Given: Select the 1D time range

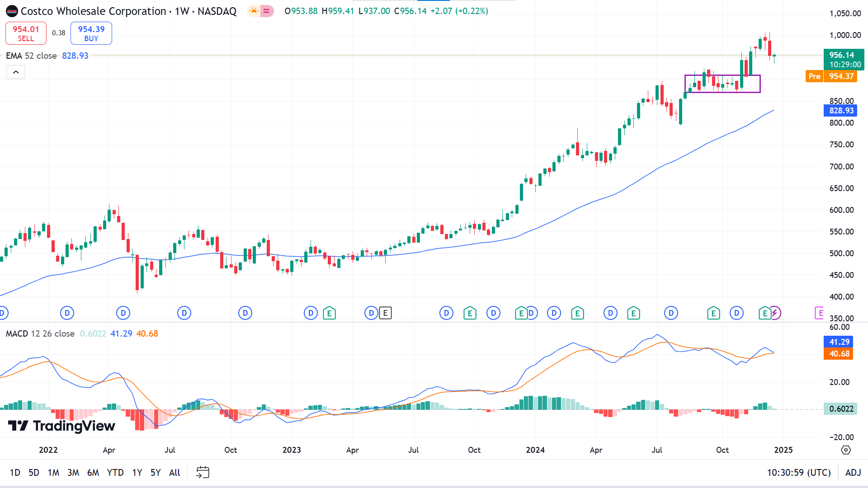Looking at the screenshot, I should tap(15, 473).
